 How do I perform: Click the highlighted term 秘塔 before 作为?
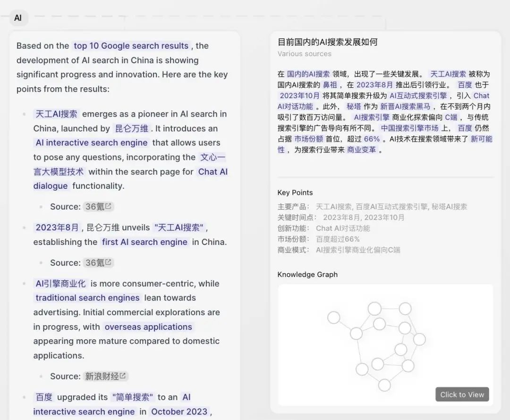pyautogui.click(x=354, y=106)
